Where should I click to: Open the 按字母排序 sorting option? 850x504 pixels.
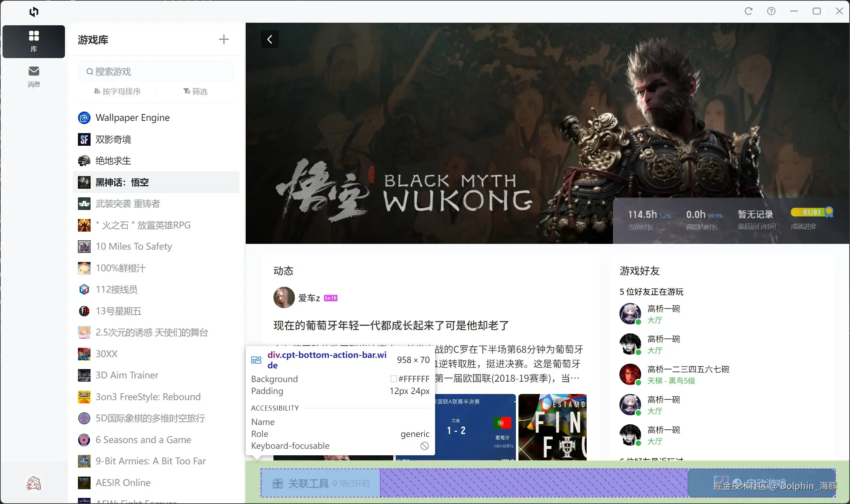(x=118, y=91)
